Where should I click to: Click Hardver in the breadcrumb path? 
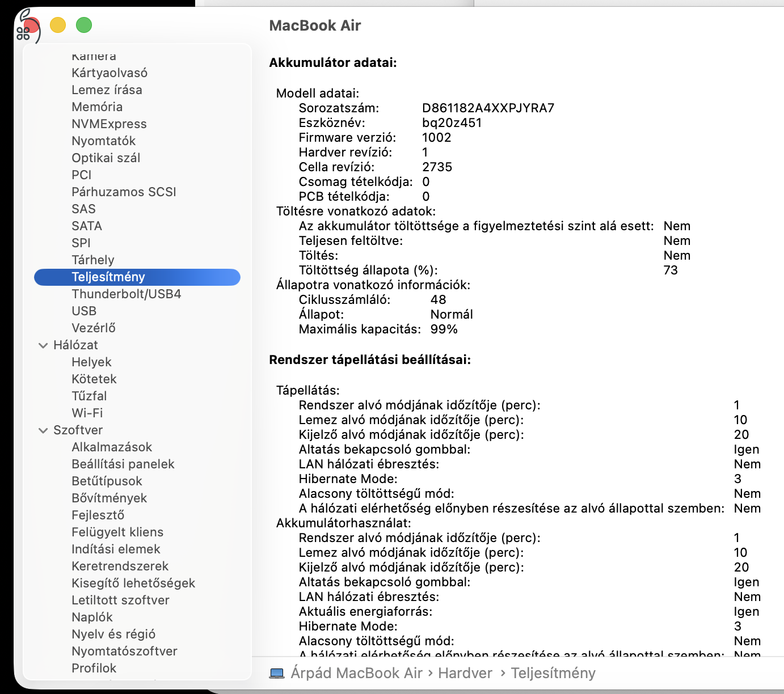coord(465,672)
